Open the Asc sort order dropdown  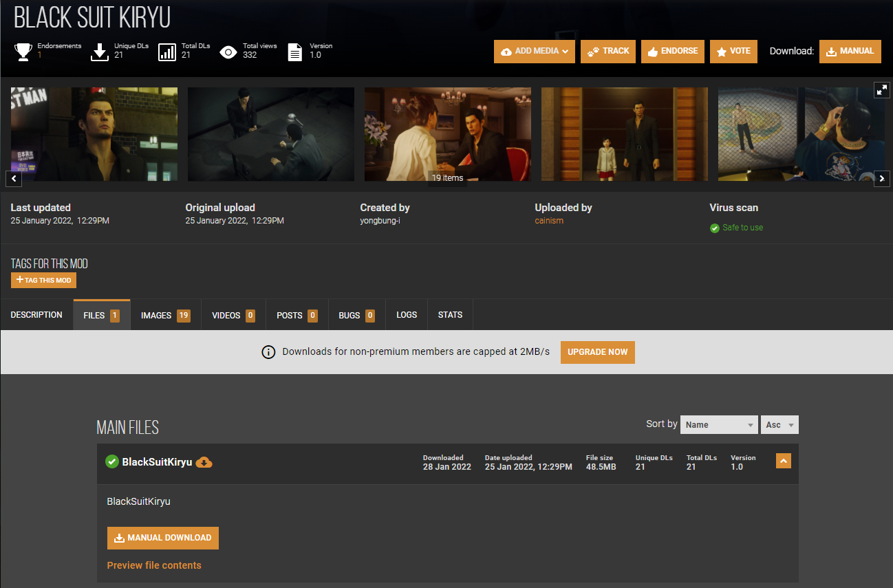click(x=779, y=424)
